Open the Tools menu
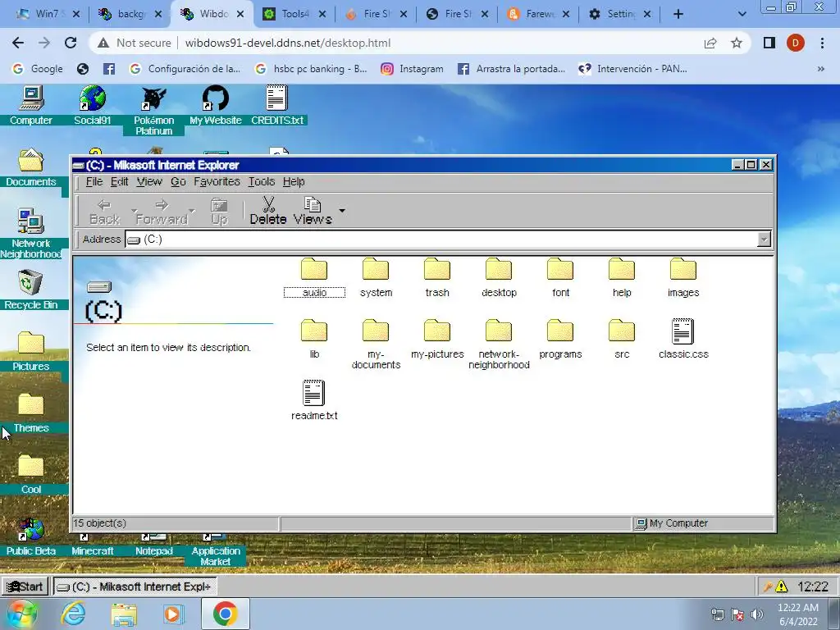840x630 pixels. pyautogui.click(x=262, y=181)
